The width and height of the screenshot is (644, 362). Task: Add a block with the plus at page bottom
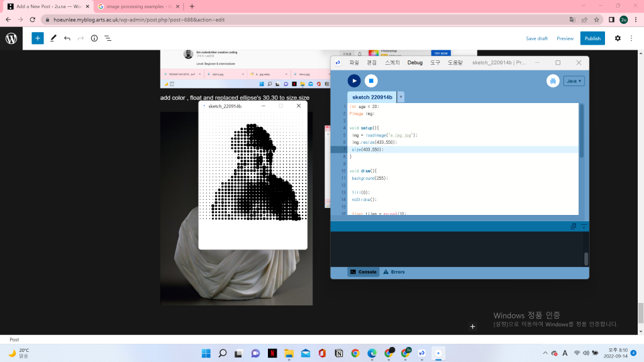click(x=473, y=327)
